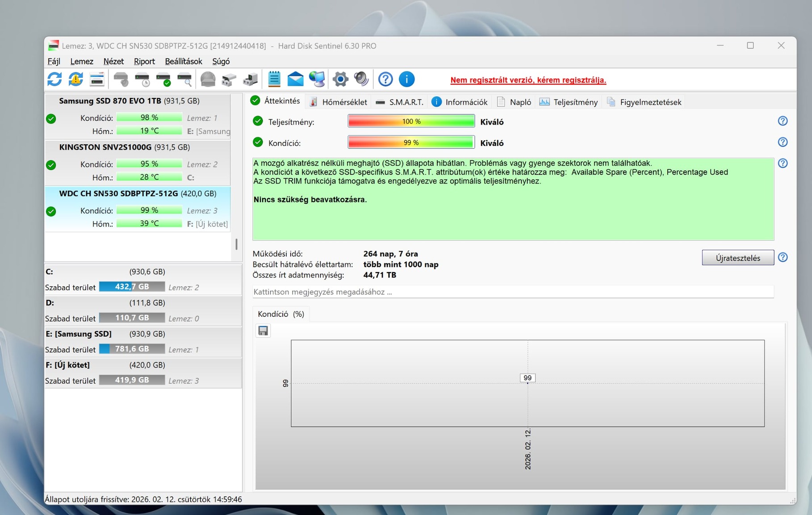Click the '2026. 02. 12.' chart date label
This screenshot has height=515, width=812.
(528, 449)
